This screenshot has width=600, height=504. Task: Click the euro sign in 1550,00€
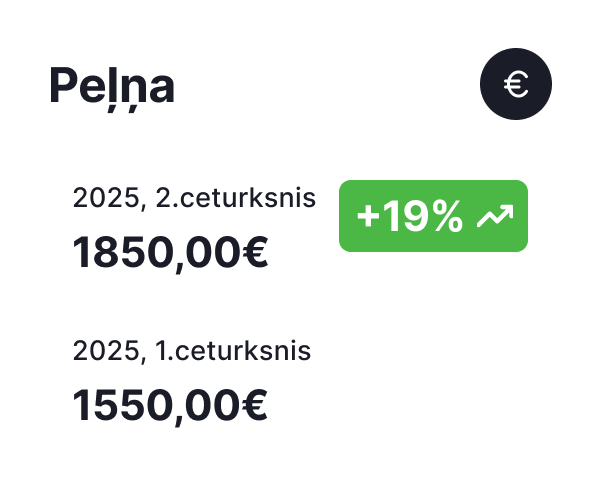(x=255, y=406)
